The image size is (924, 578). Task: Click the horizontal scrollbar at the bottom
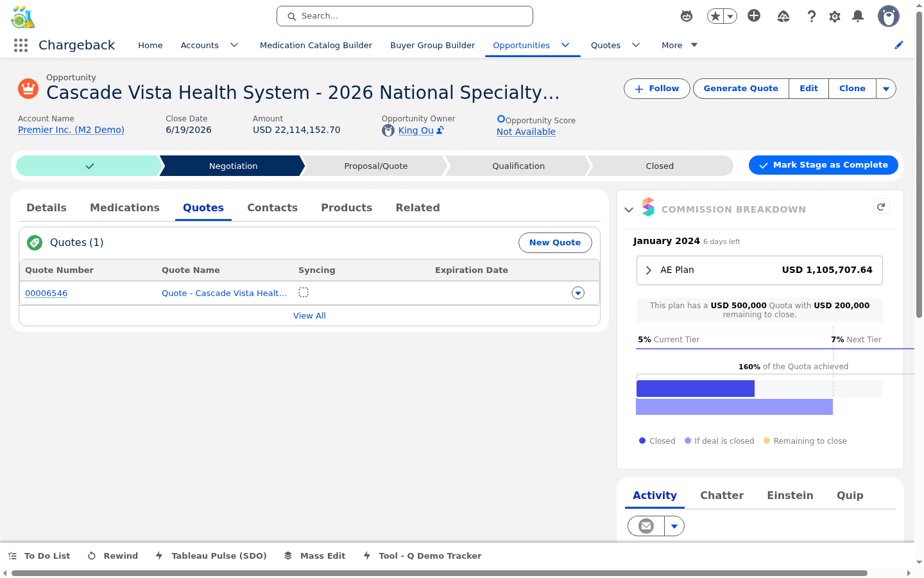[x=440, y=573]
